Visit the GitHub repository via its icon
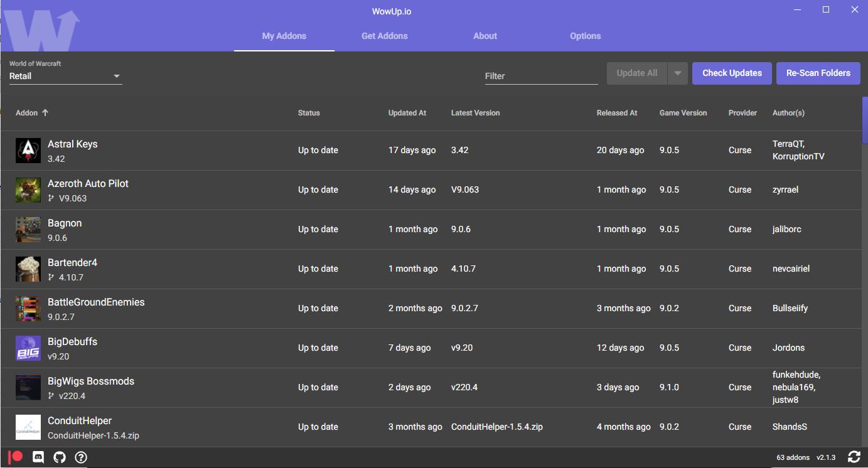 click(x=59, y=457)
